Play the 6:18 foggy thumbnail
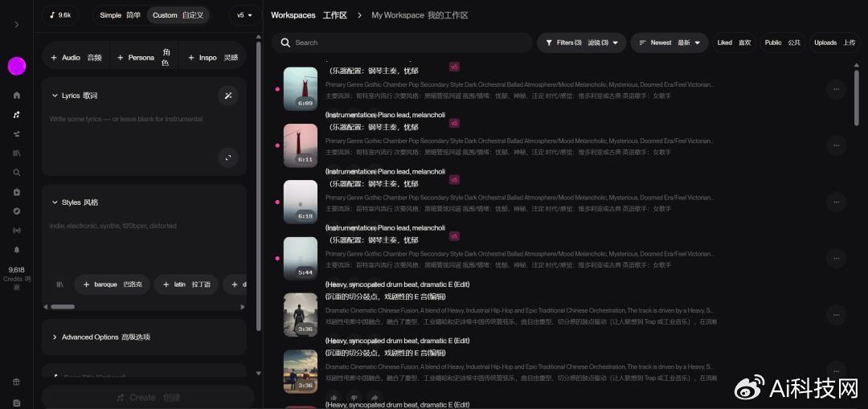 [x=301, y=202]
